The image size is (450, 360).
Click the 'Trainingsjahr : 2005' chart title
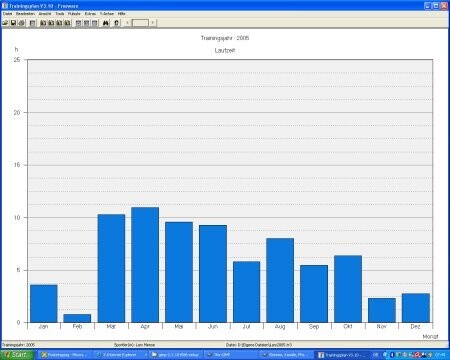(225, 38)
